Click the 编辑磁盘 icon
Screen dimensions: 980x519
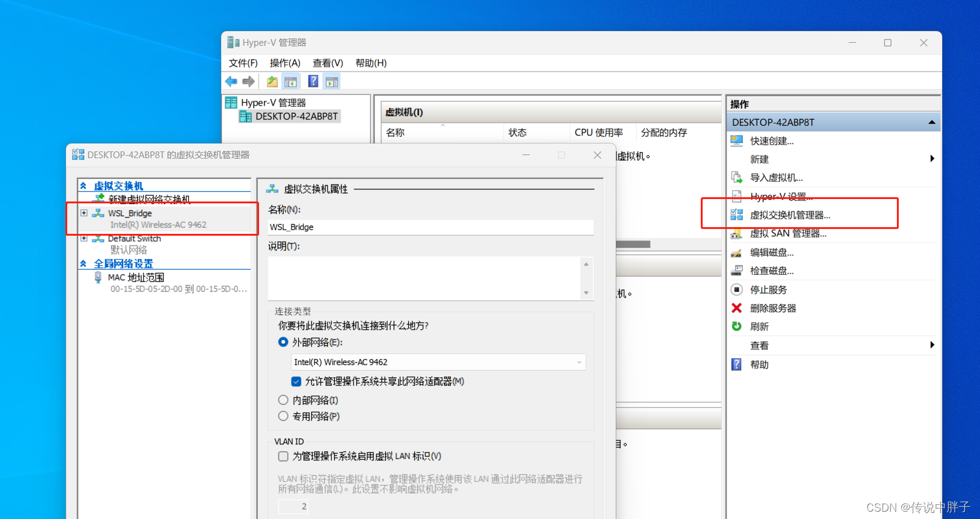point(737,252)
